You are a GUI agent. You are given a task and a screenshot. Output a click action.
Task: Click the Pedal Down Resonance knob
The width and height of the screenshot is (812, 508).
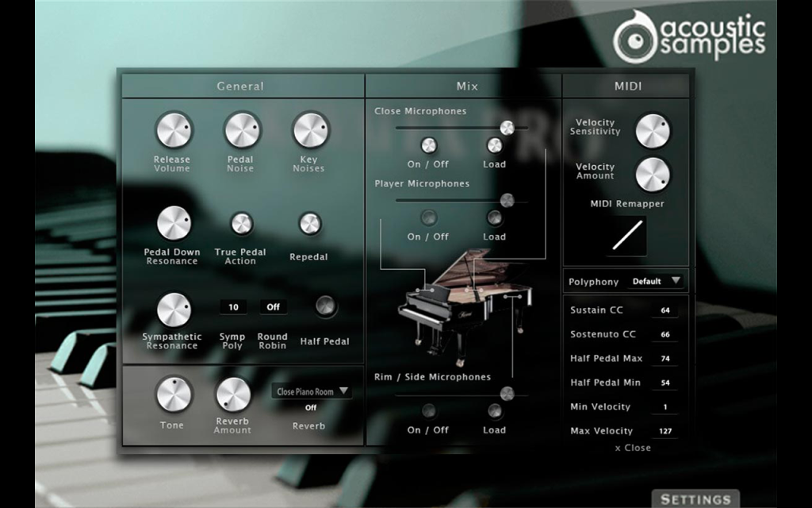coord(174,223)
